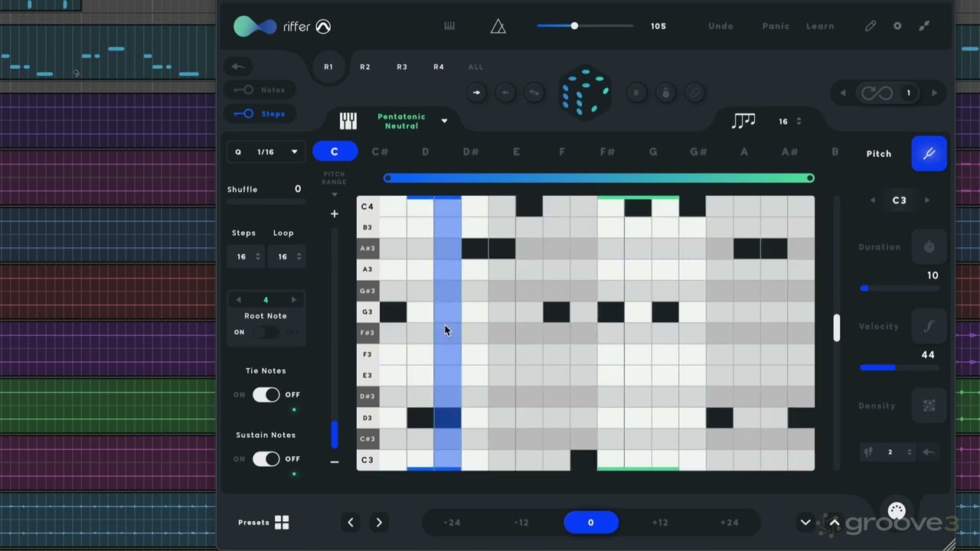The width and height of the screenshot is (980, 551).
Task: Click the Duration slider bar
Action: point(900,289)
